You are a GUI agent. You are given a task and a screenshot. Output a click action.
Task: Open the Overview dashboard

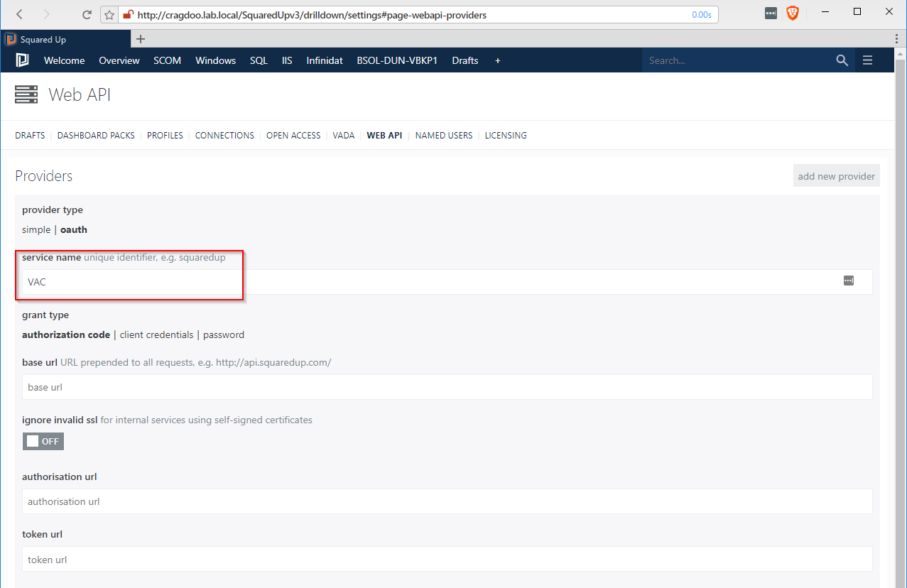[119, 60]
